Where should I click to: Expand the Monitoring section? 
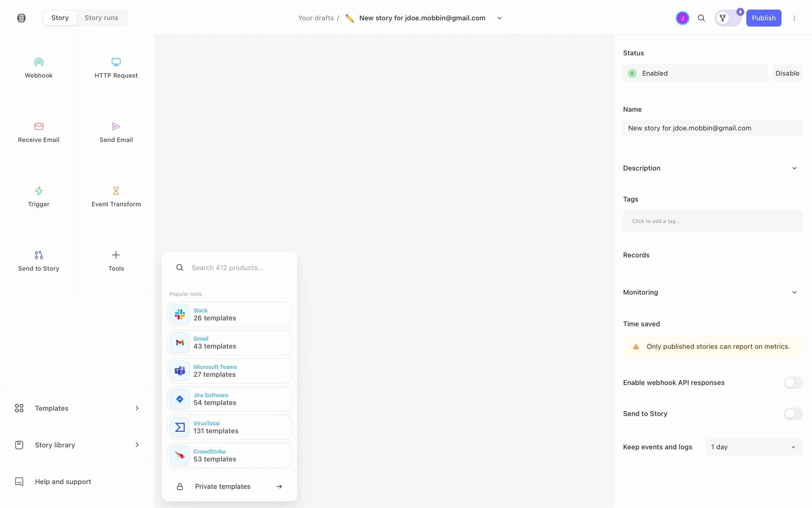click(x=794, y=293)
